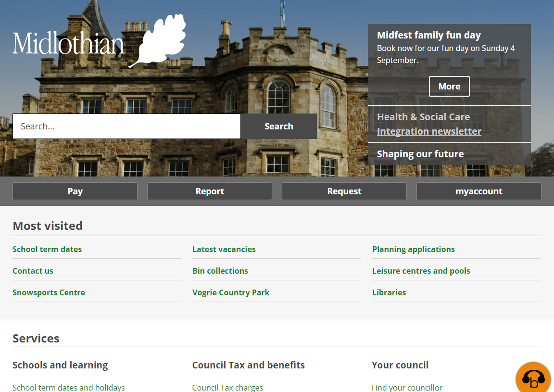Open Health & Social Care Integration newsletter

coord(429,124)
